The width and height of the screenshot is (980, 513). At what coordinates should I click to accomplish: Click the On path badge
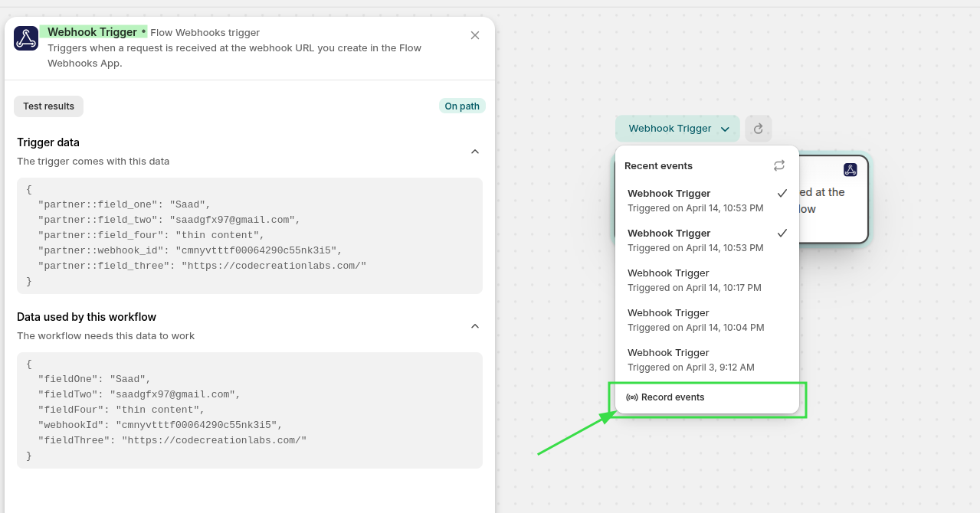(462, 106)
